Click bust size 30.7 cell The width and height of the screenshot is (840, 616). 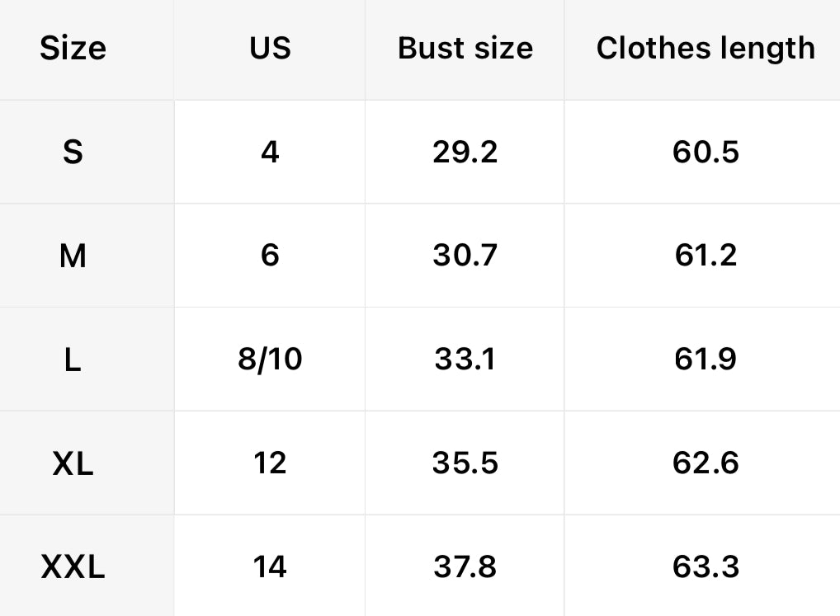pyautogui.click(x=465, y=256)
